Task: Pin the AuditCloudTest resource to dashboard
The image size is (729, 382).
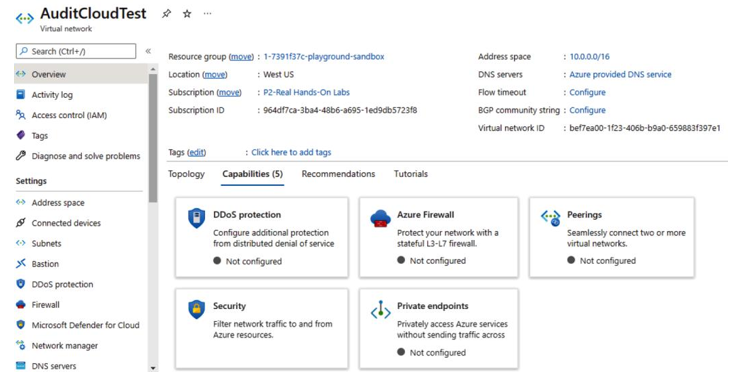Action: pos(166,13)
